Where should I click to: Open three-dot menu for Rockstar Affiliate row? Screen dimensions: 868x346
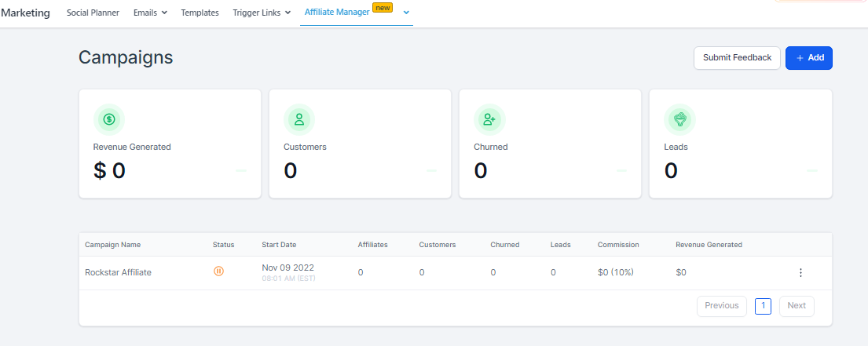(x=800, y=272)
